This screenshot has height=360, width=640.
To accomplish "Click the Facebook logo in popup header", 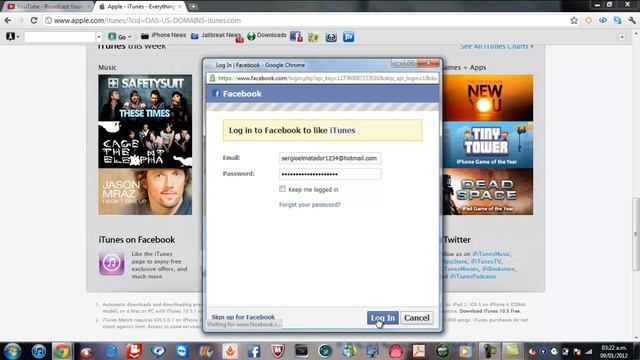I will [x=217, y=93].
